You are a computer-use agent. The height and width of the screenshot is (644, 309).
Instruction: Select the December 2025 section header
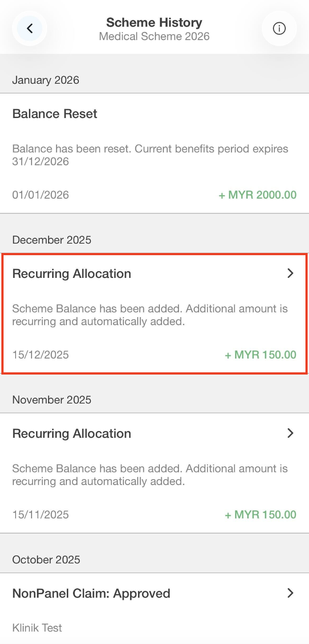[x=52, y=240]
